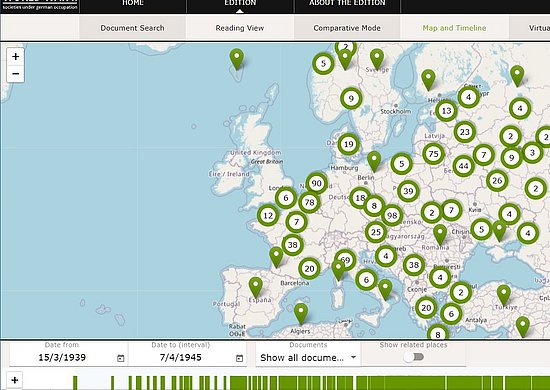
Task: Zoom in on the map
Action: coord(15,57)
